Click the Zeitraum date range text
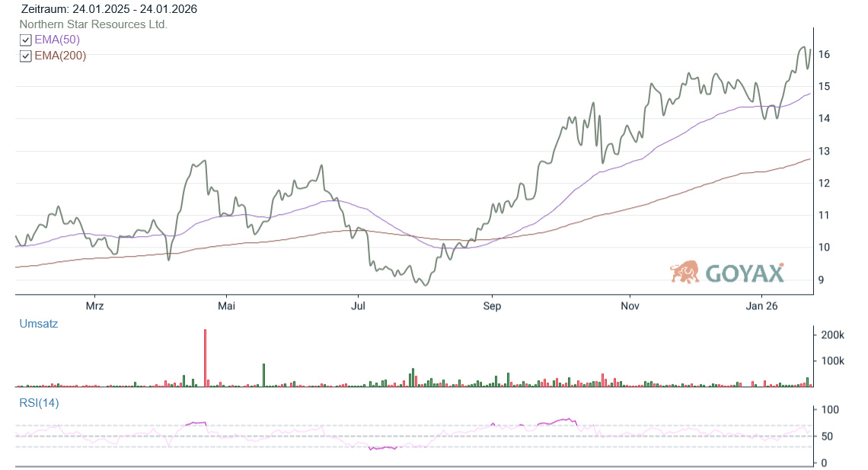The image size is (868, 470). point(110,9)
